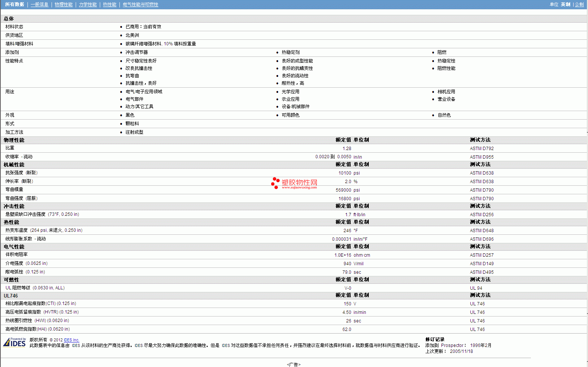Click the ASTM D792 test method
The height and width of the screenshot is (367, 588).
pyautogui.click(x=482, y=149)
